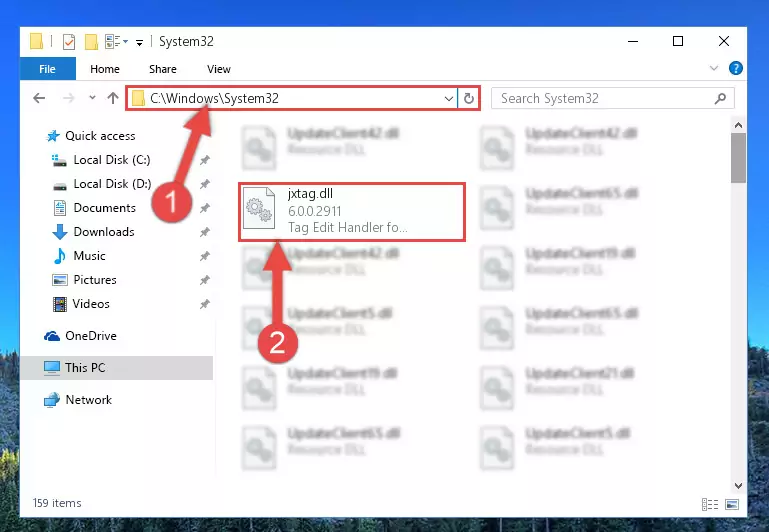Viewport: 769px width, 532px height.
Task: Click the jxtag.dll file name
Action: [x=310, y=194]
